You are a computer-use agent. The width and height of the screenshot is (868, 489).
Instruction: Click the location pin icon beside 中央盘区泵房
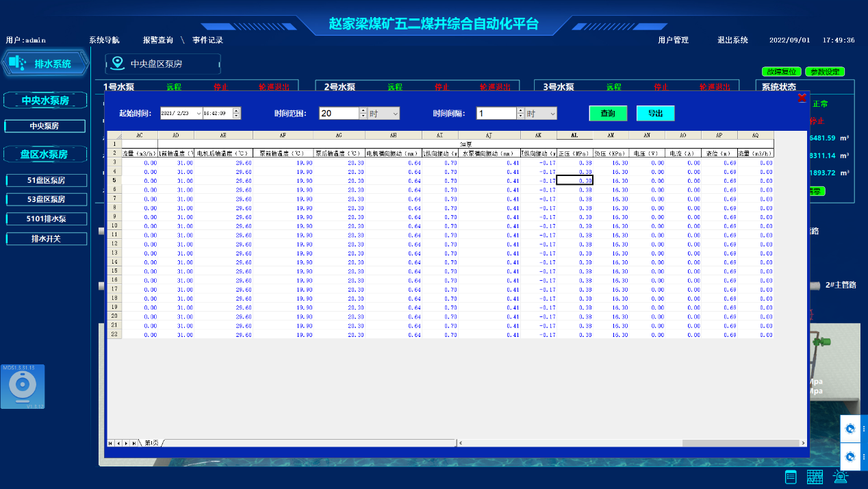[x=118, y=64]
